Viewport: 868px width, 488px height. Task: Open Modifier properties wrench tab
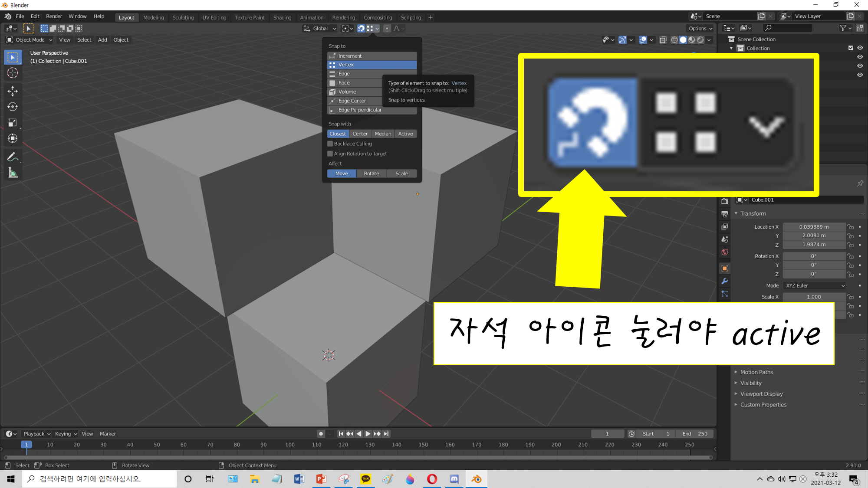(x=724, y=281)
